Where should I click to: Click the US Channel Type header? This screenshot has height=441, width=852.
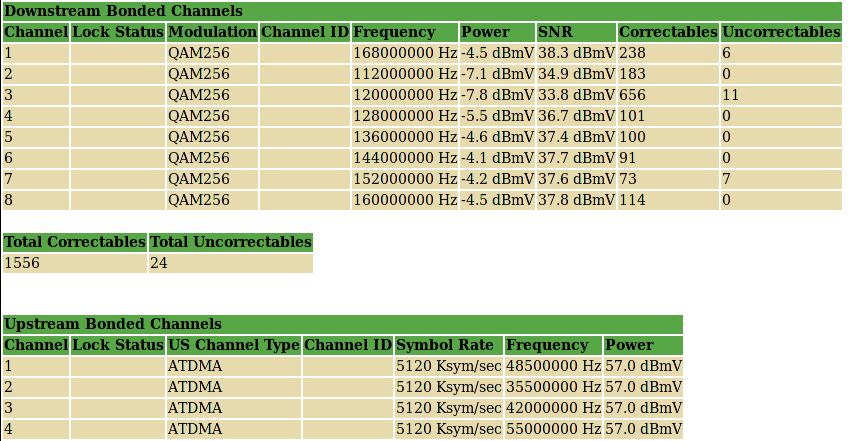234,345
